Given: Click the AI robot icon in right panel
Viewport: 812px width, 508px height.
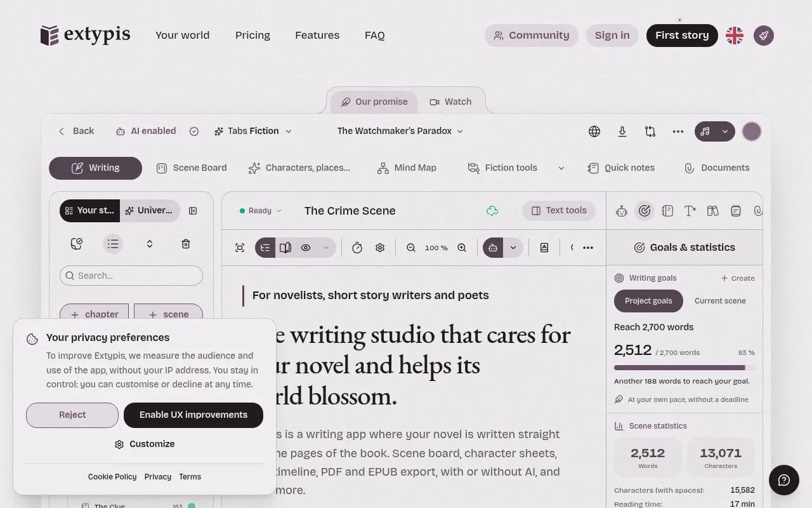Looking at the screenshot, I should (x=622, y=211).
